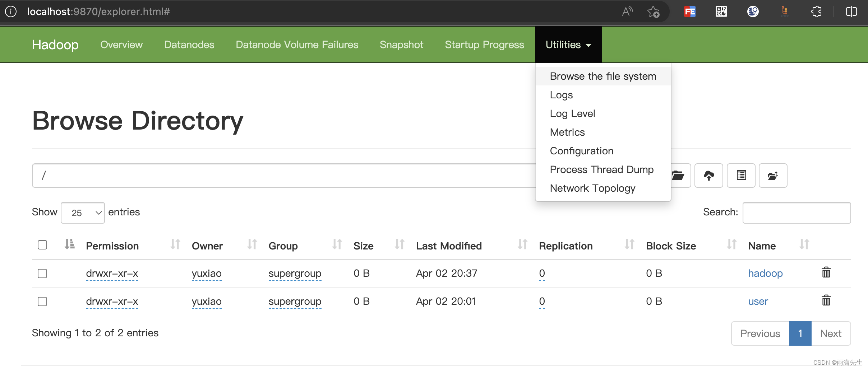Open the browser extensions puzzle icon
Image resolution: width=868 pixels, height=369 pixels.
click(816, 11)
